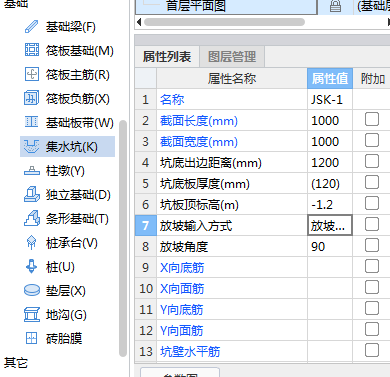Click the 附加 column header
The image size is (390, 377).
pos(372,79)
